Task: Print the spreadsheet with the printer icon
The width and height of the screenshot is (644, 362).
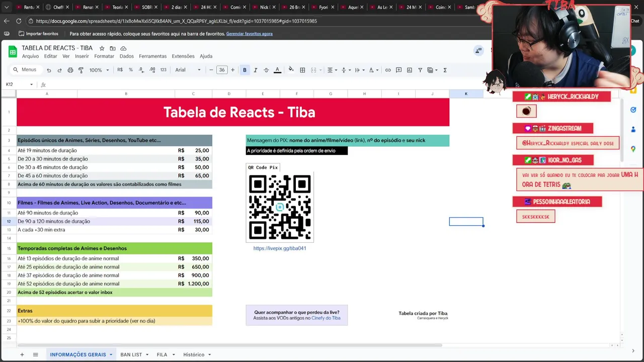Action: click(x=70, y=70)
